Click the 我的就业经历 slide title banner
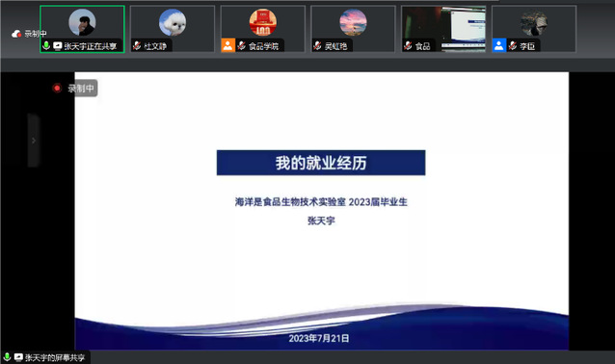Viewport: 615px width, 364px height. [321, 163]
